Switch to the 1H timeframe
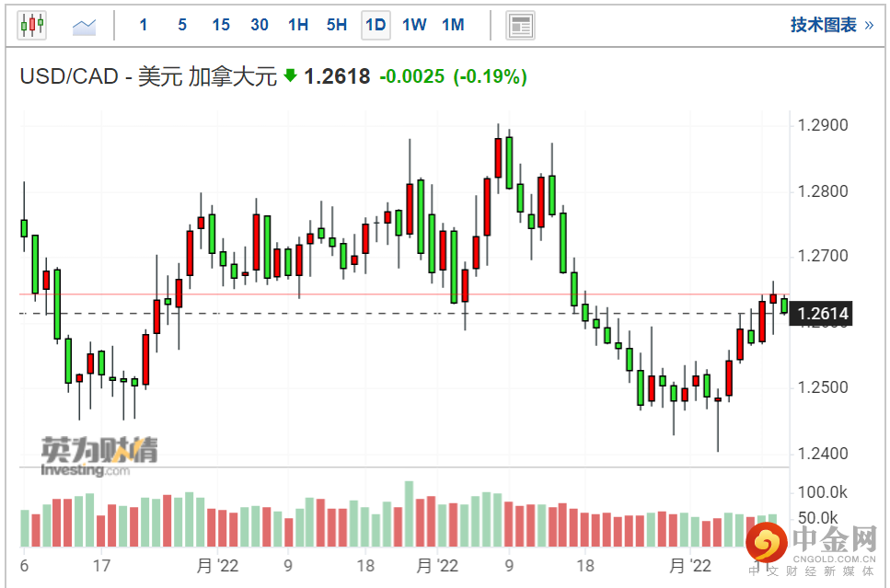890x588 pixels. click(x=298, y=25)
